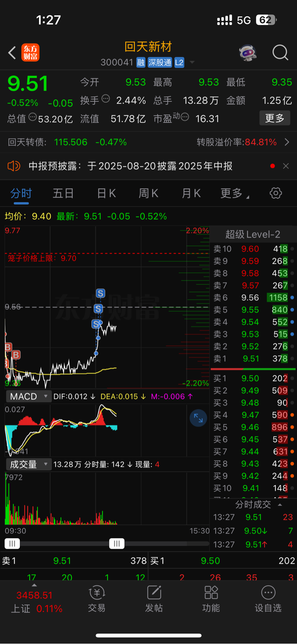Tap the 均价 9.40 label

click(x=28, y=216)
